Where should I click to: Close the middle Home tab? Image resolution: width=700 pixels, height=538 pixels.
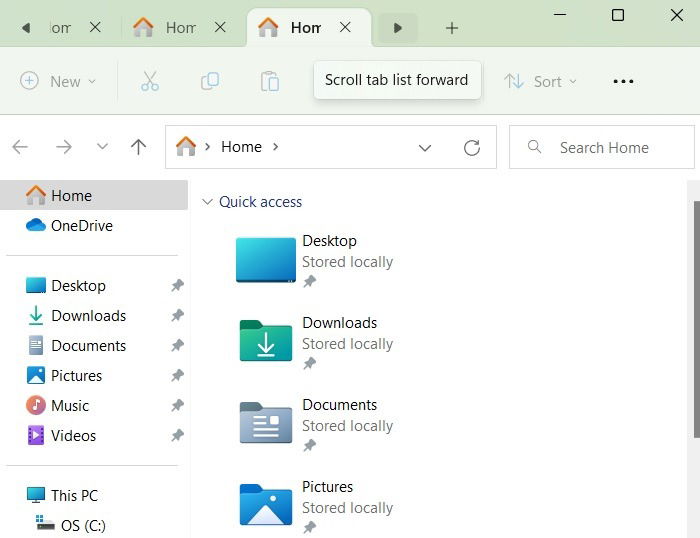click(x=220, y=27)
